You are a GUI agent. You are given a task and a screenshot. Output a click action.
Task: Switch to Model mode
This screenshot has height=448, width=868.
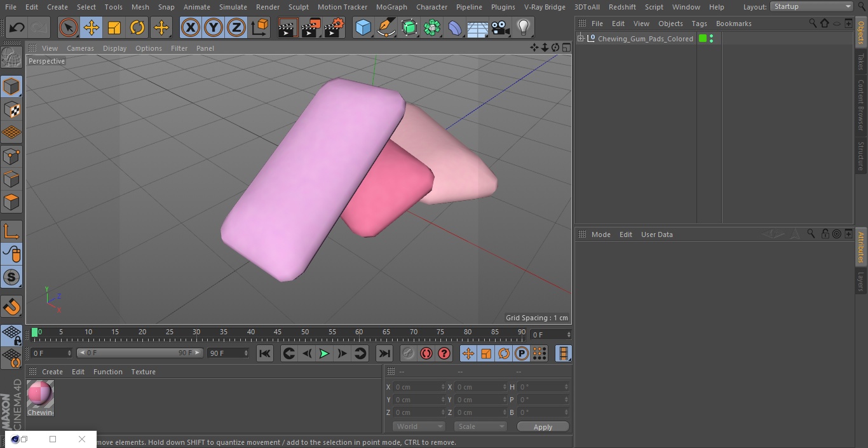tap(11, 86)
